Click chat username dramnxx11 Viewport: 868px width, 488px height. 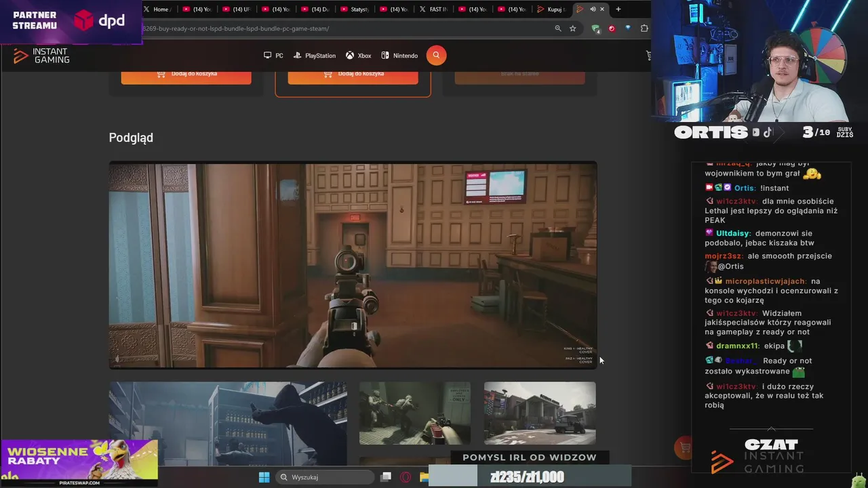[737, 346]
